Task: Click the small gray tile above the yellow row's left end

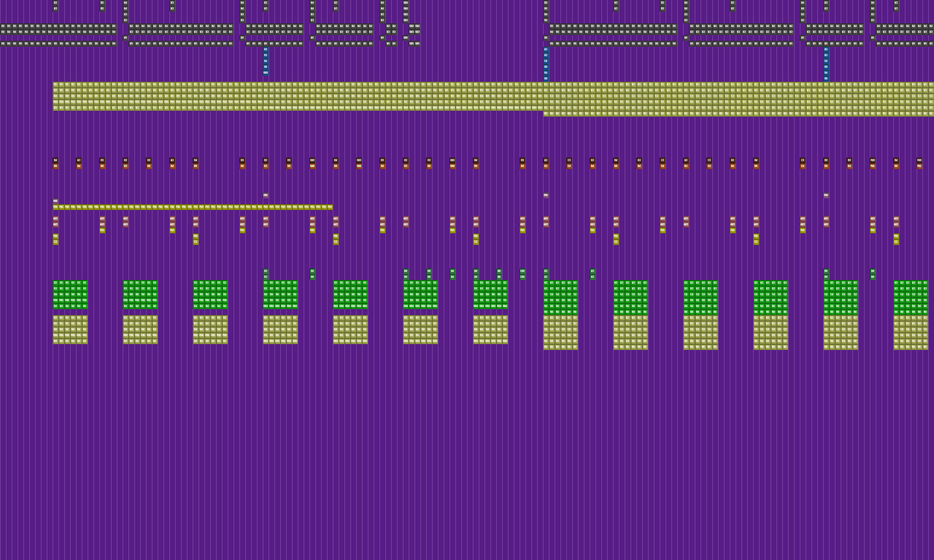Action: coord(55,201)
